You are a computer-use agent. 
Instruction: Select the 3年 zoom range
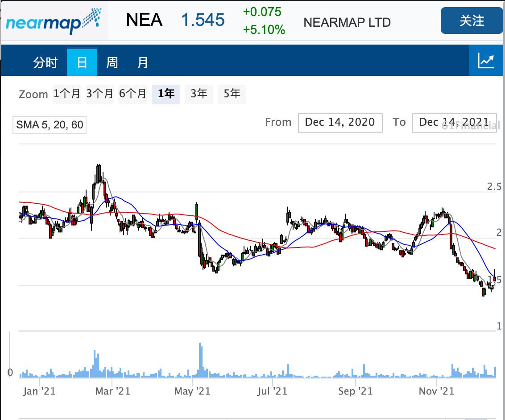tap(199, 94)
